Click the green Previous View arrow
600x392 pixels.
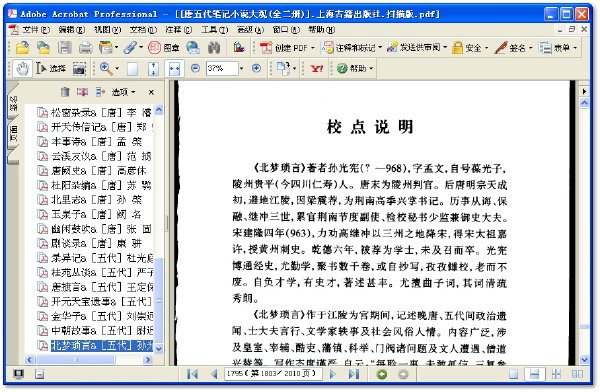(x=382, y=374)
